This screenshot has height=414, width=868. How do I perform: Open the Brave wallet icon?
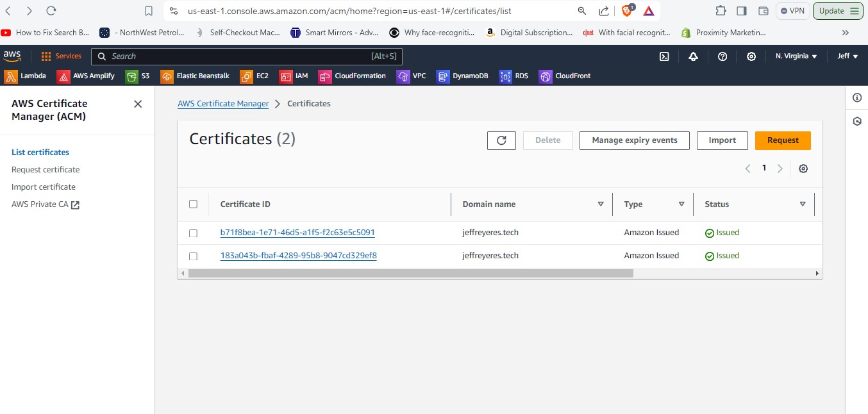(763, 11)
